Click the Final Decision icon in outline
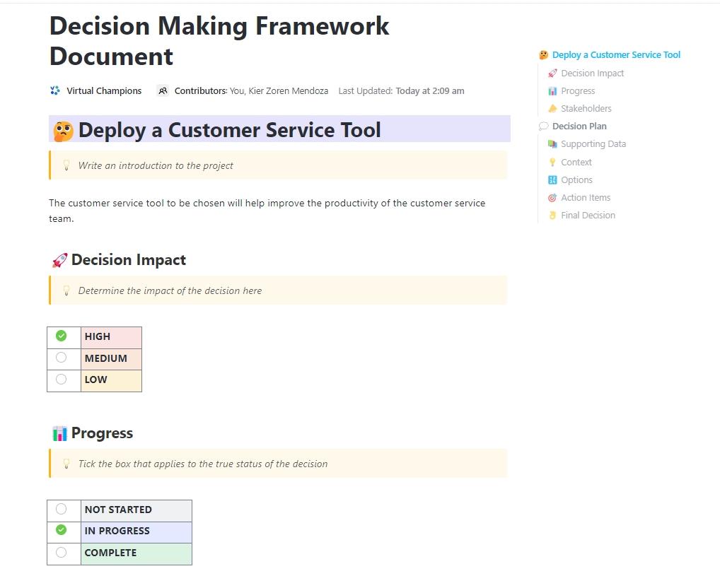720x588 pixels. pyautogui.click(x=552, y=215)
